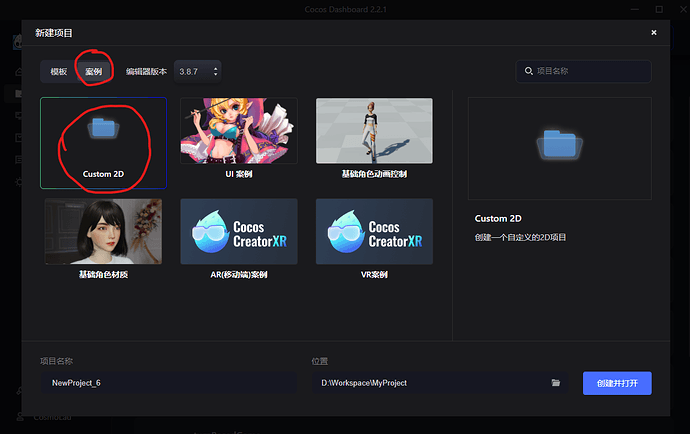Image resolution: width=690 pixels, height=434 pixels.
Task: Maximize the Cocos Dashboard window
Action: point(659,9)
